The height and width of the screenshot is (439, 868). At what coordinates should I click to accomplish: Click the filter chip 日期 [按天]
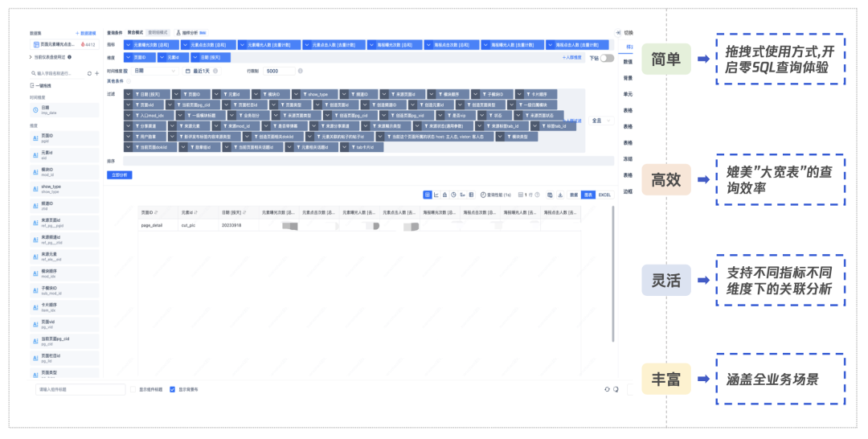[147, 95]
